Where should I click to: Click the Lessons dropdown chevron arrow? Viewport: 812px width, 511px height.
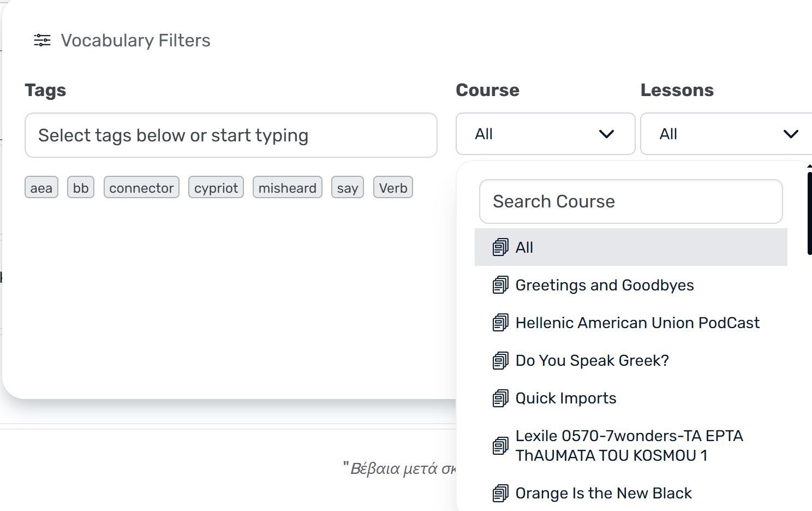pos(791,134)
